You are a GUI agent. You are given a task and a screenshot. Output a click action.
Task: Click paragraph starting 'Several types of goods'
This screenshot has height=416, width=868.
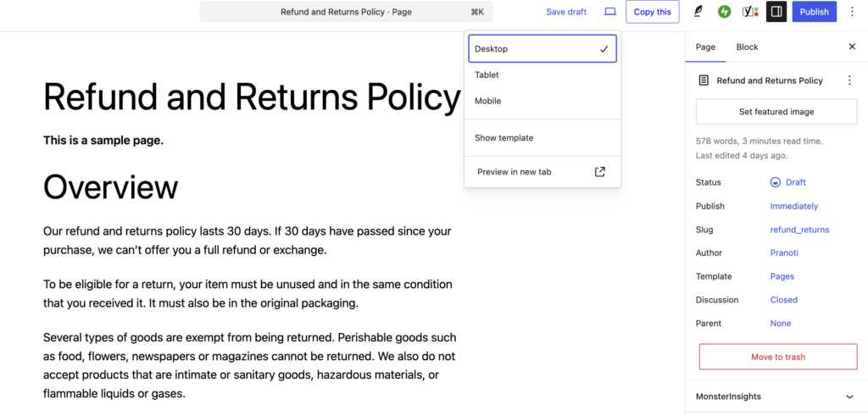tap(250, 366)
